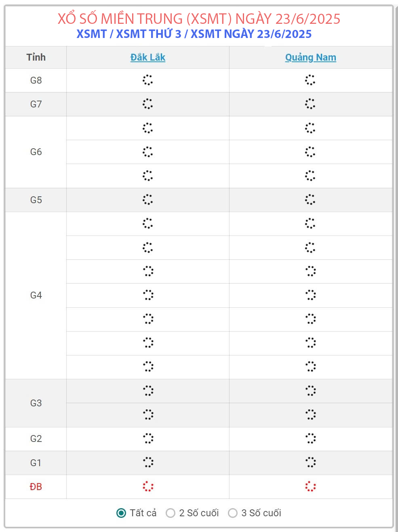This screenshot has height=532, width=398.
Task: Click the red ĐB spinner under Đắk Lắk
Action: coord(148,486)
